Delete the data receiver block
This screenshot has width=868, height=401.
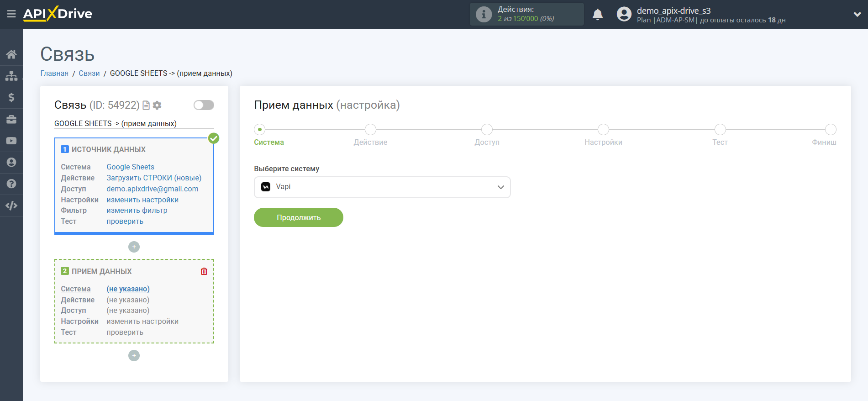(x=204, y=271)
